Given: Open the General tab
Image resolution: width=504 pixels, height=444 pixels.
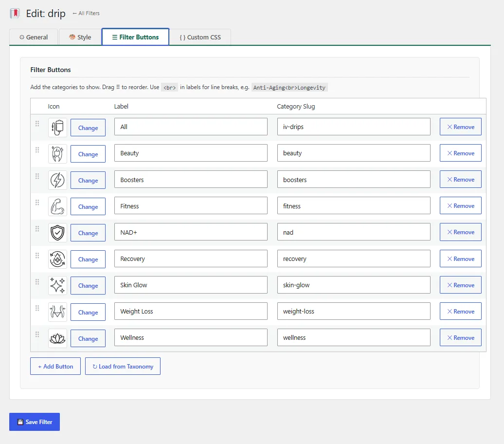Looking at the screenshot, I should 34,37.
